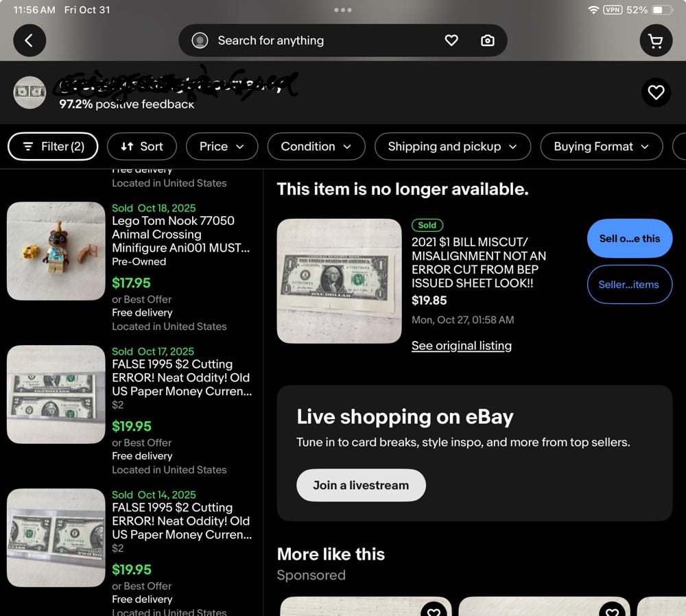Screen dimensions: 686x616
Task: Expand the Buying Format dropdown
Action: coord(601,146)
